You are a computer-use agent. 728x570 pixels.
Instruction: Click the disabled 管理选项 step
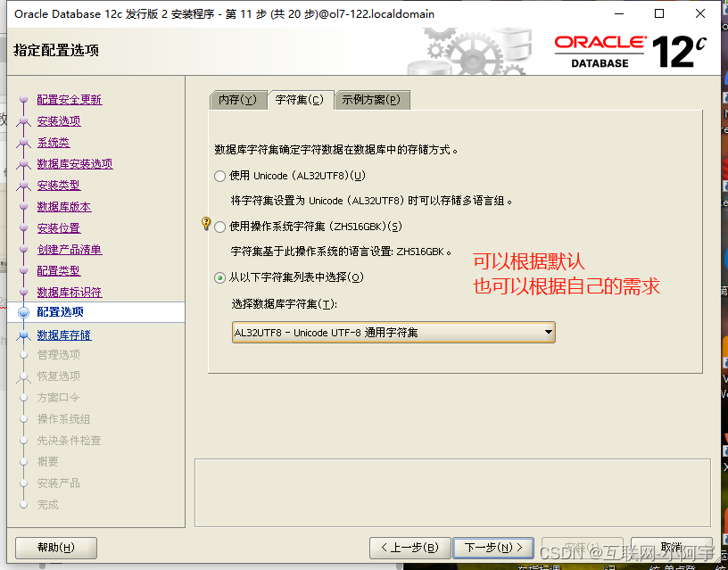tap(59, 355)
